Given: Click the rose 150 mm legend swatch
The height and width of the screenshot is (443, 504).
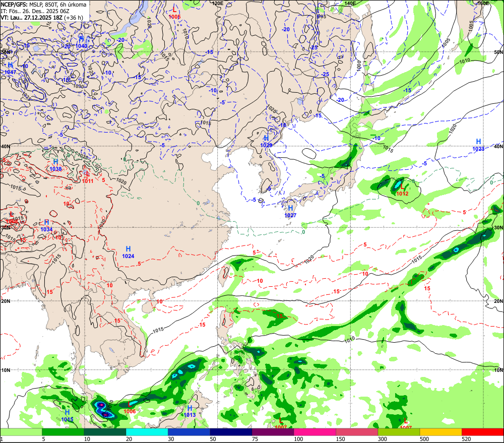Looking at the screenshot, I should coord(357,432).
